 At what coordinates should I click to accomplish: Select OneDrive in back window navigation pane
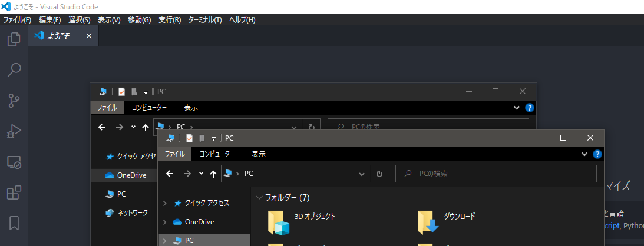[x=126, y=175]
